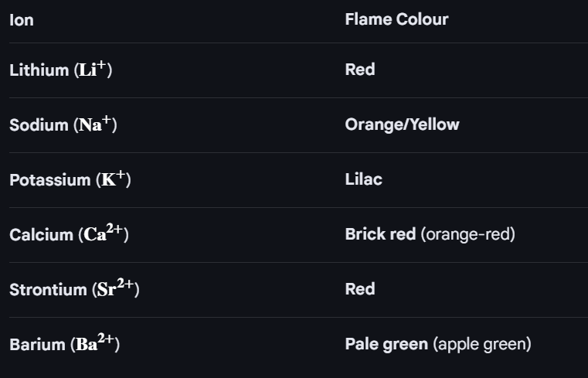Click the Na+ ion formula

click(x=96, y=124)
